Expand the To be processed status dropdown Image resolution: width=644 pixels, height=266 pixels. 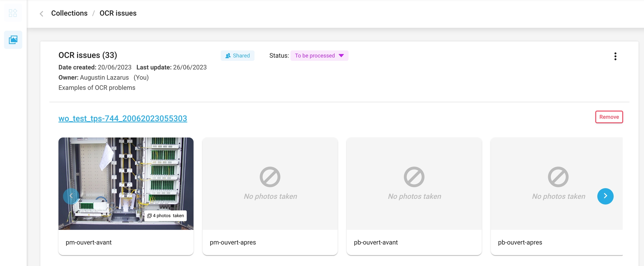(x=315, y=56)
